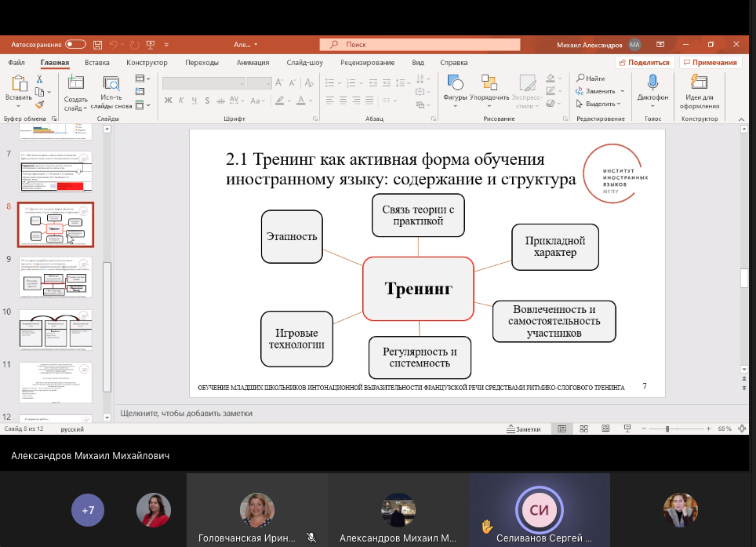Enable italic formatting
Screen dimensions: 756x547
[x=180, y=101]
